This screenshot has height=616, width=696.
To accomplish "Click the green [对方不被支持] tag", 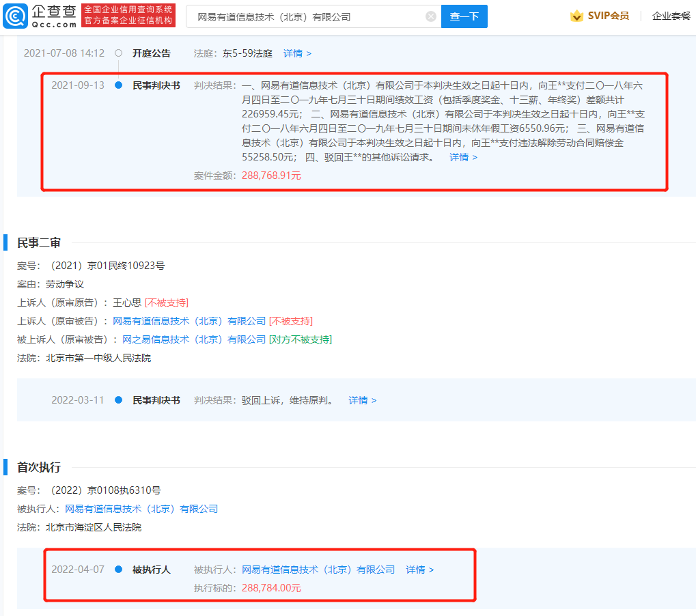I will point(301,339).
